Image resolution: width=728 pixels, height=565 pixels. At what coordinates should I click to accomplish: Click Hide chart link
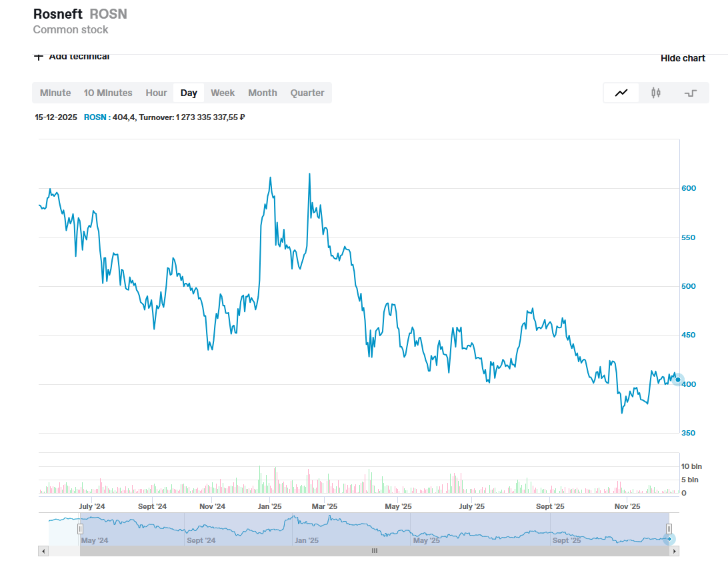coord(683,58)
